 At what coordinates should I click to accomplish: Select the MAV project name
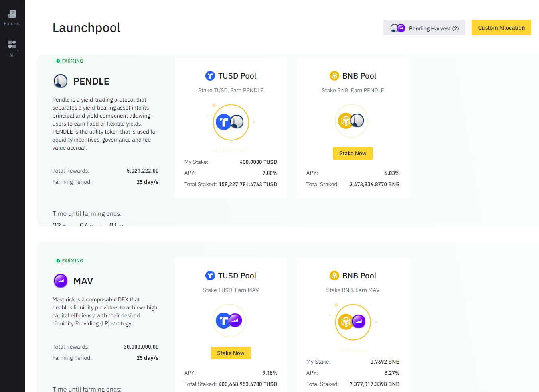[x=83, y=281]
